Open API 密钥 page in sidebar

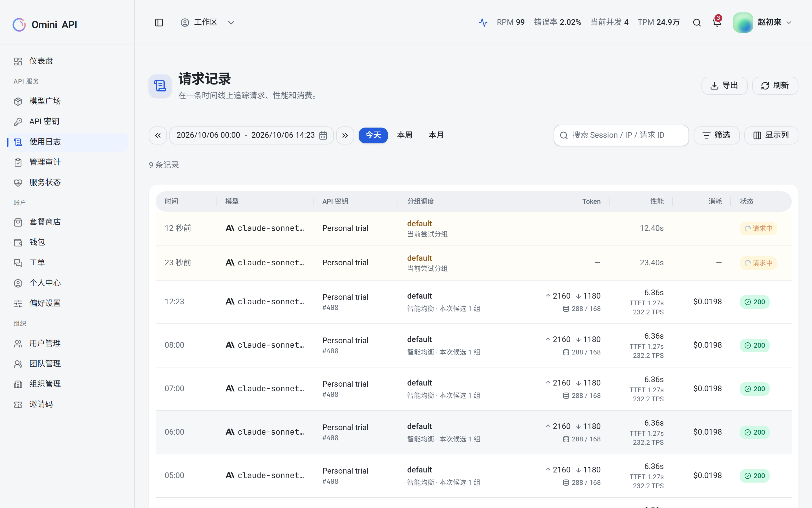point(67,122)
